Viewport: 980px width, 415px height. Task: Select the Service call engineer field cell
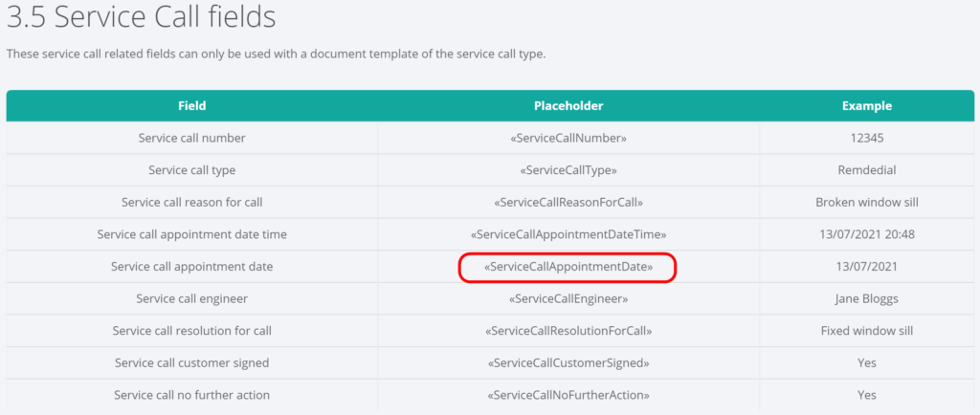(x=191, y=299)
